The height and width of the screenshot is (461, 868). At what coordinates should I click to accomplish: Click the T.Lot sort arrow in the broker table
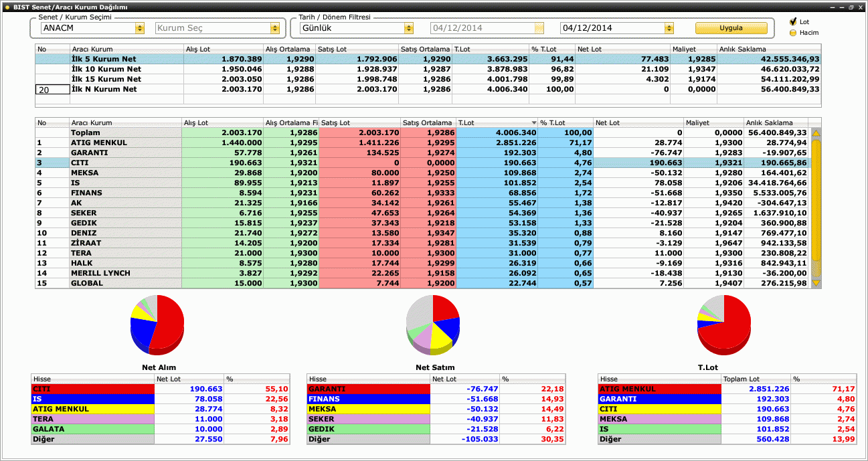pos(533,123)
